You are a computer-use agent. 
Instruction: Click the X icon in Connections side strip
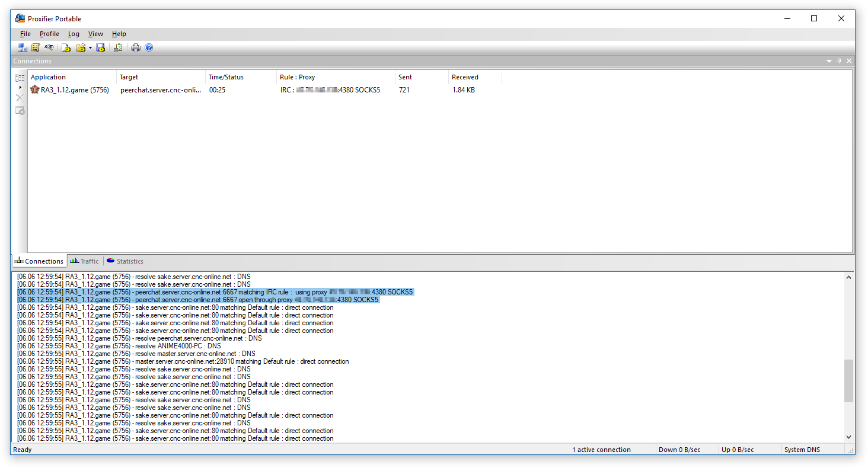[x=20, y=98]
